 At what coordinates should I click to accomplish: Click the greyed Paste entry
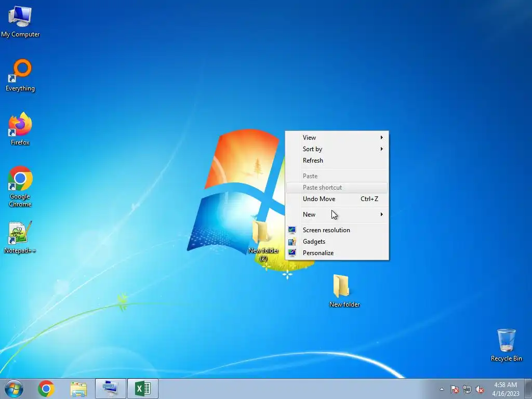pyautogui.click(x=337, y=176)
